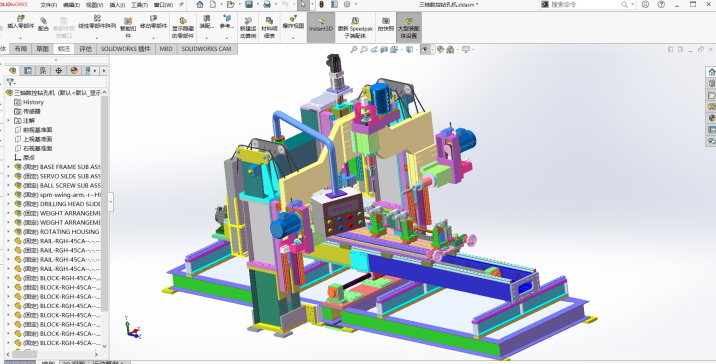Select 前视基准面 (Front Plane) in tree
The image size is (716, 364).
pyautogui.click(x=33, y=130)
